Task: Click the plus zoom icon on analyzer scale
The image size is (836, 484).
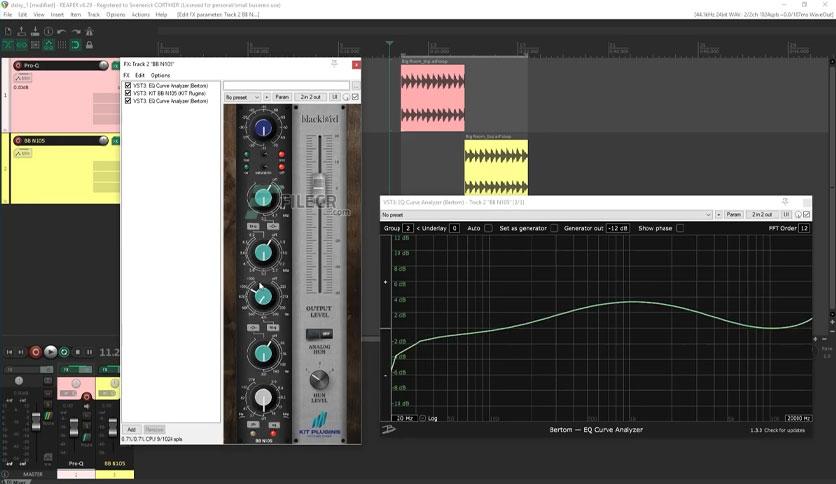Action: (x=385, y=282)
